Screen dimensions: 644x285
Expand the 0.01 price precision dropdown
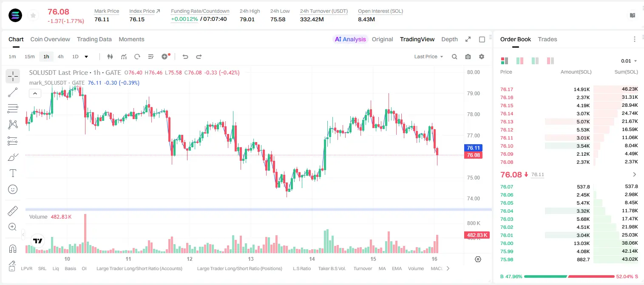pyautogui.click(x=629, y=61)
